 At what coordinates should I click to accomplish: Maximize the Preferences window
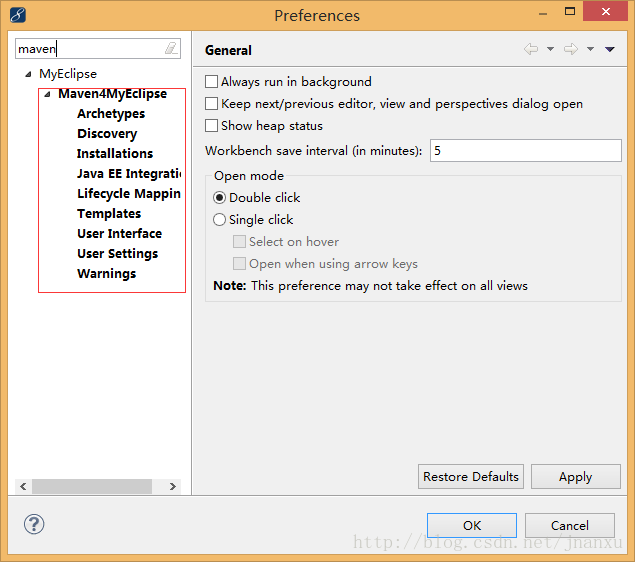tap(570, 11)
